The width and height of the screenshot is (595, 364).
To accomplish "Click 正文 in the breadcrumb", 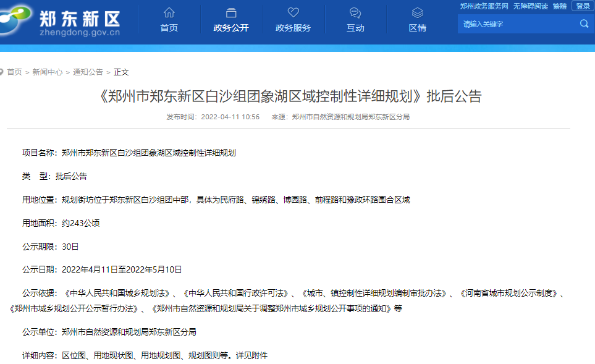I will point(121,72).
